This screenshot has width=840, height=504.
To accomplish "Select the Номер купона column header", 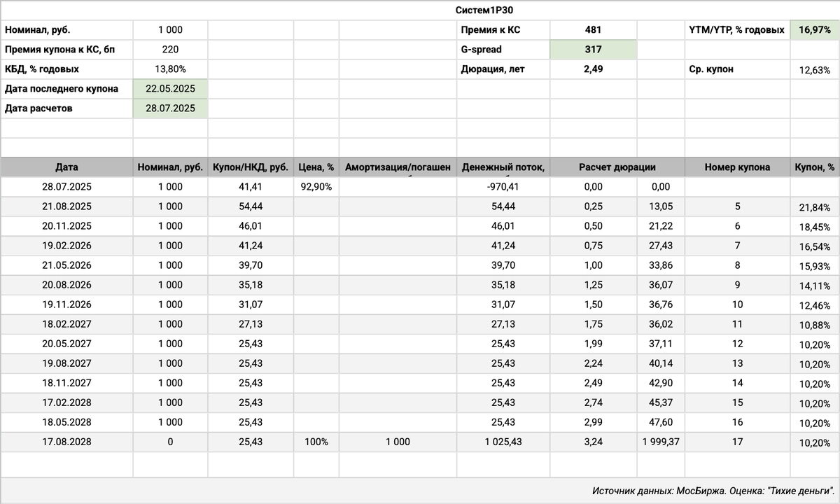I will coord(737,167).
